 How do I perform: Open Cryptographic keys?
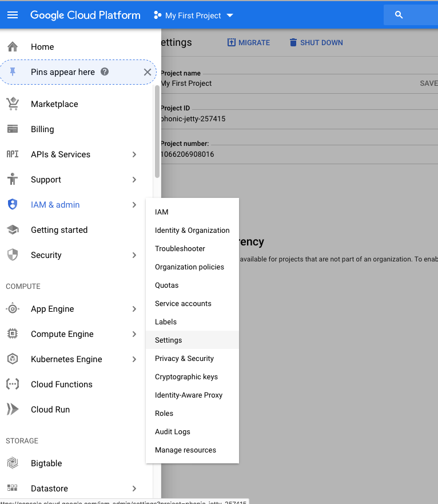(x=192, y=377)
